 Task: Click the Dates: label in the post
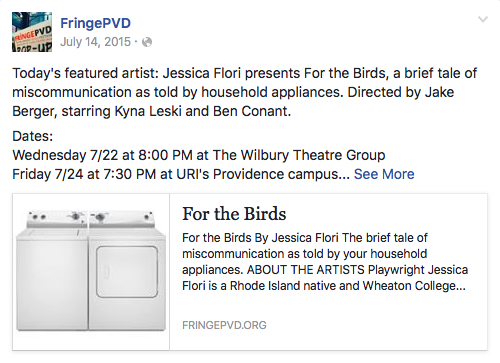click(x=33, y=136)
